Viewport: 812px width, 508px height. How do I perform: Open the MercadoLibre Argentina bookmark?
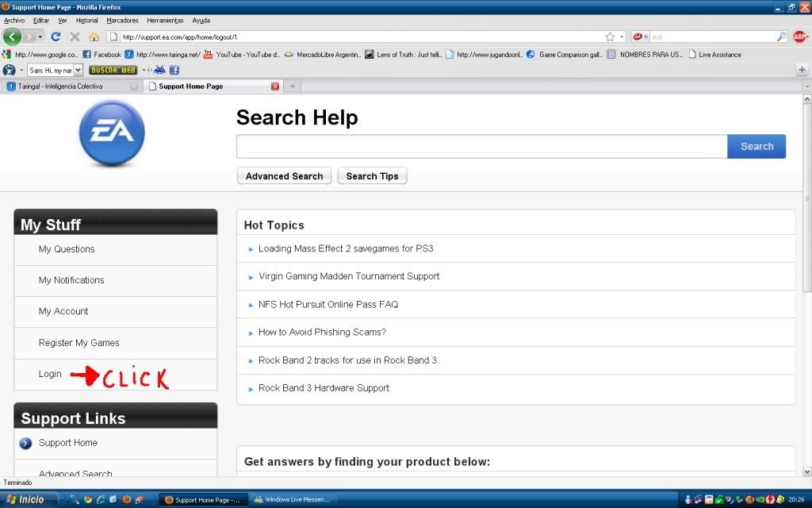click(323, 55)
